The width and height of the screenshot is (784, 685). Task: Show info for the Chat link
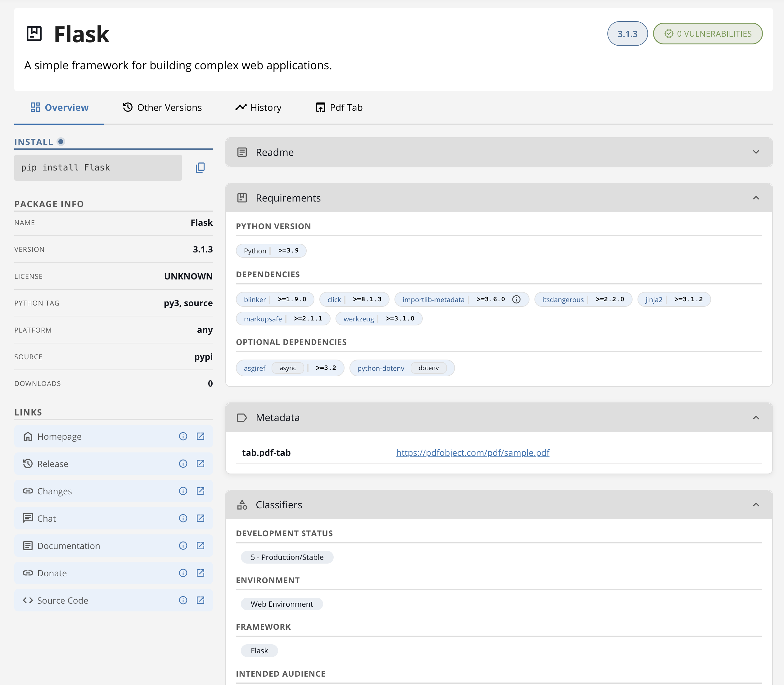click(x=183, y=518)
